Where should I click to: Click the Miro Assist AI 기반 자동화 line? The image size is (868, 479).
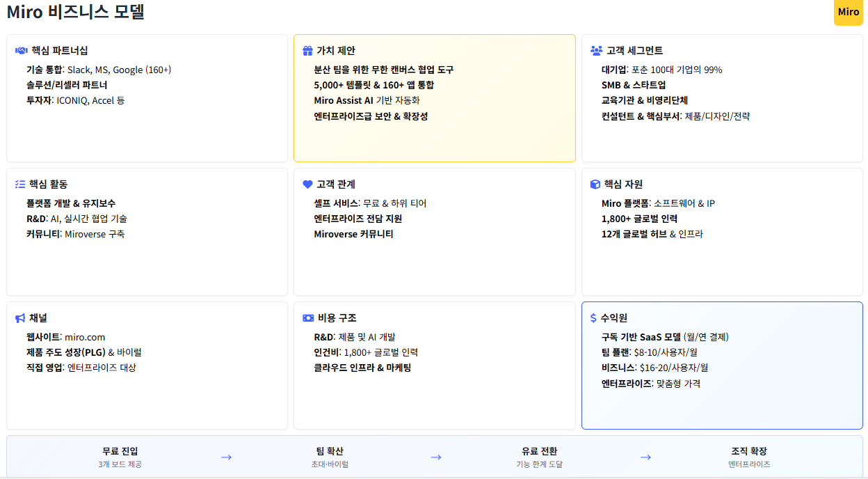tap(367, 100)
